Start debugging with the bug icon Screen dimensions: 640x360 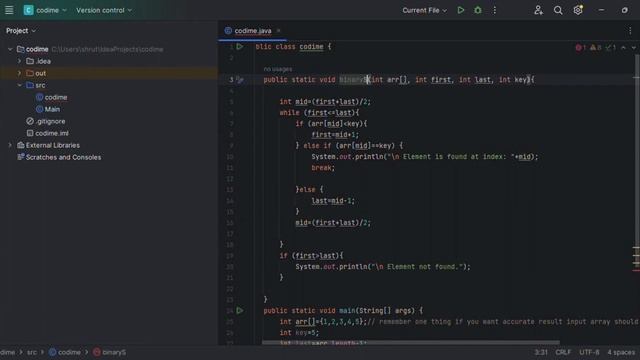478,10
